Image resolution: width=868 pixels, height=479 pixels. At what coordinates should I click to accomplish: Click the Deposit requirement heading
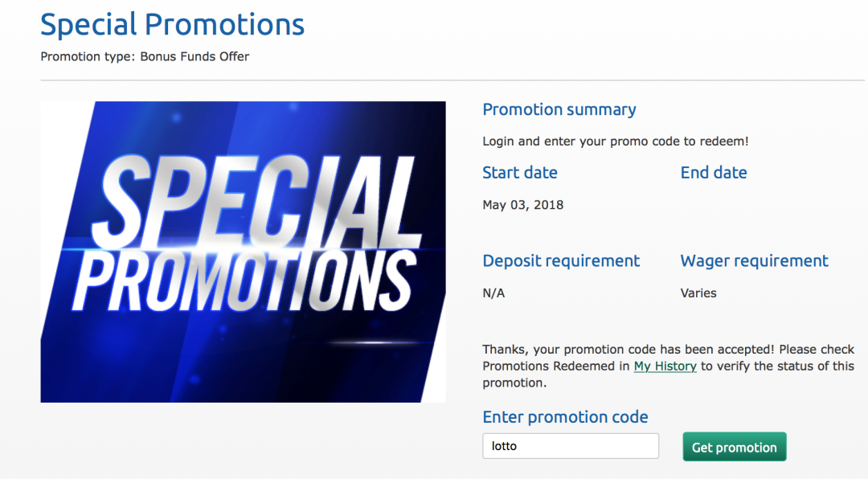coord(561,261)
